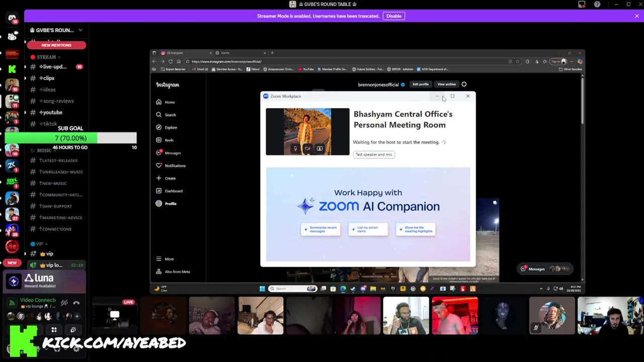
Task: Open Discord user settings gear
Action: [x=76, y=349]
